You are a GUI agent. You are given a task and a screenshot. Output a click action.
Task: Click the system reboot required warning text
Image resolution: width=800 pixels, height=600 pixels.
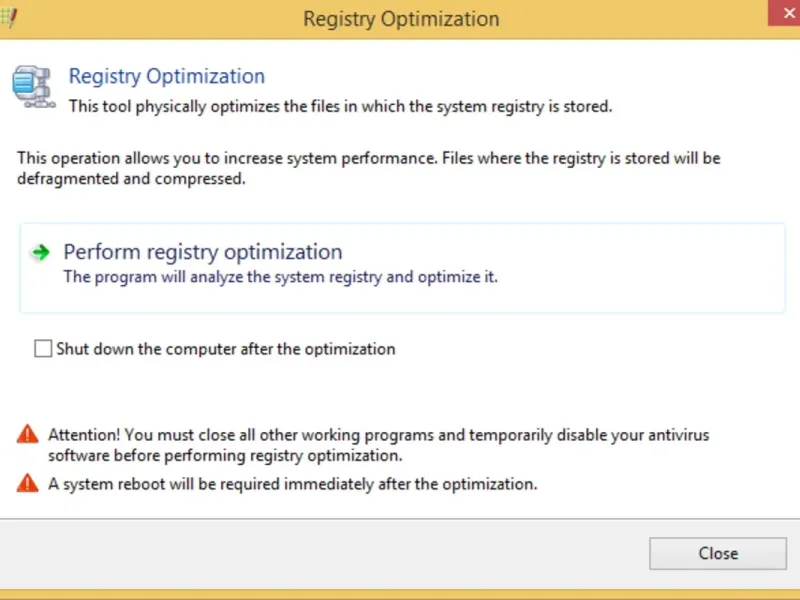click(x=293, y=484)
